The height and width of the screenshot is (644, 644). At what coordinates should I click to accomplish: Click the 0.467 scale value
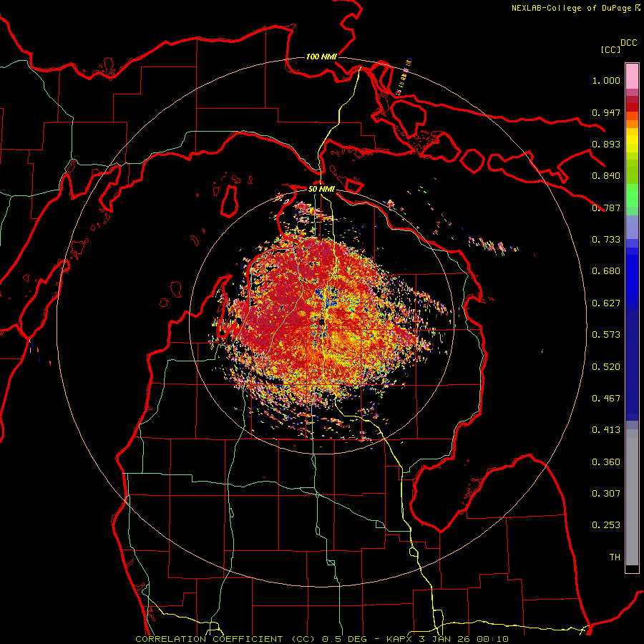click(x=606, y=399)
